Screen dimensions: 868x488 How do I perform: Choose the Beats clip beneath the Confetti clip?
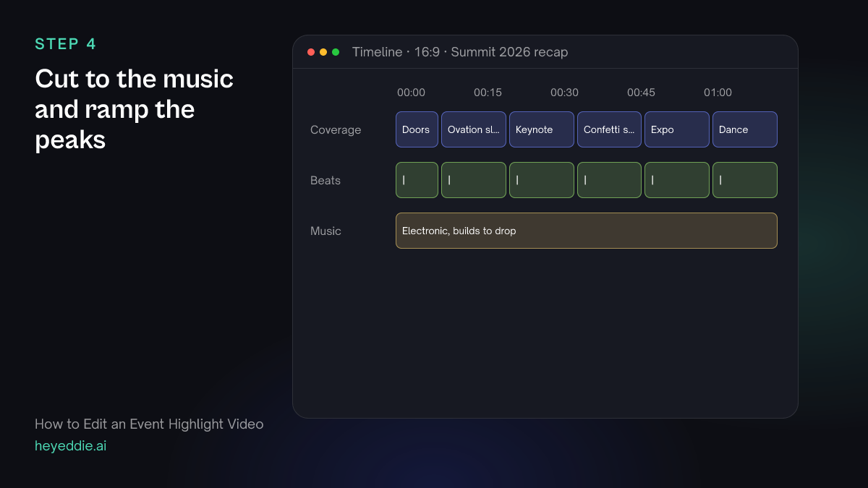[609, 180]
